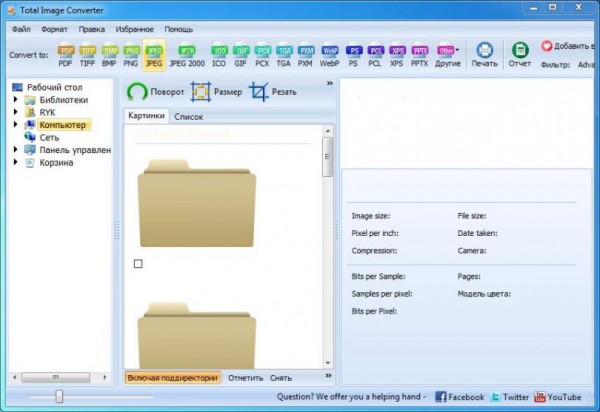Viewport: 600px width, 412px height.
Task: Click the first folder thumbnail
Action: (x=197, y=204)
